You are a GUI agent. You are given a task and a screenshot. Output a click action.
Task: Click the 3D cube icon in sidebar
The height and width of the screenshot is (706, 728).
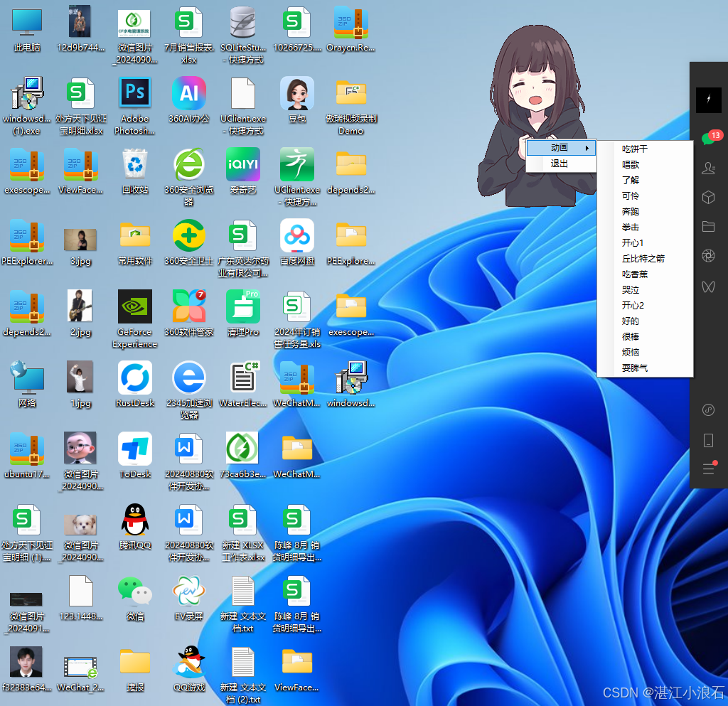709,197
